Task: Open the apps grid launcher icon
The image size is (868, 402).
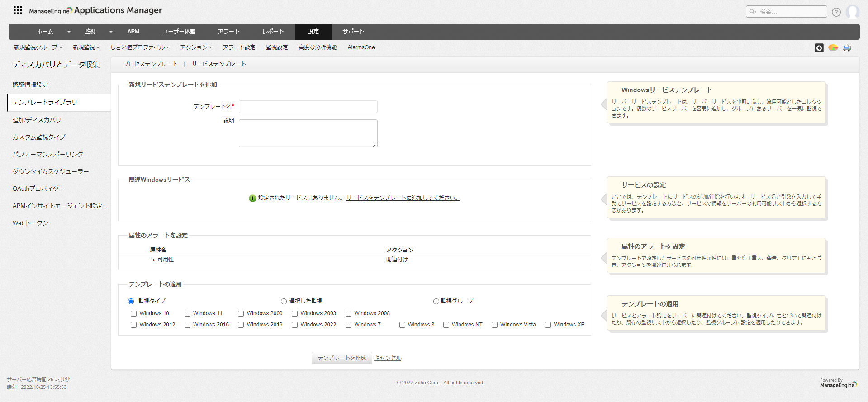Action: click(18, 10)
